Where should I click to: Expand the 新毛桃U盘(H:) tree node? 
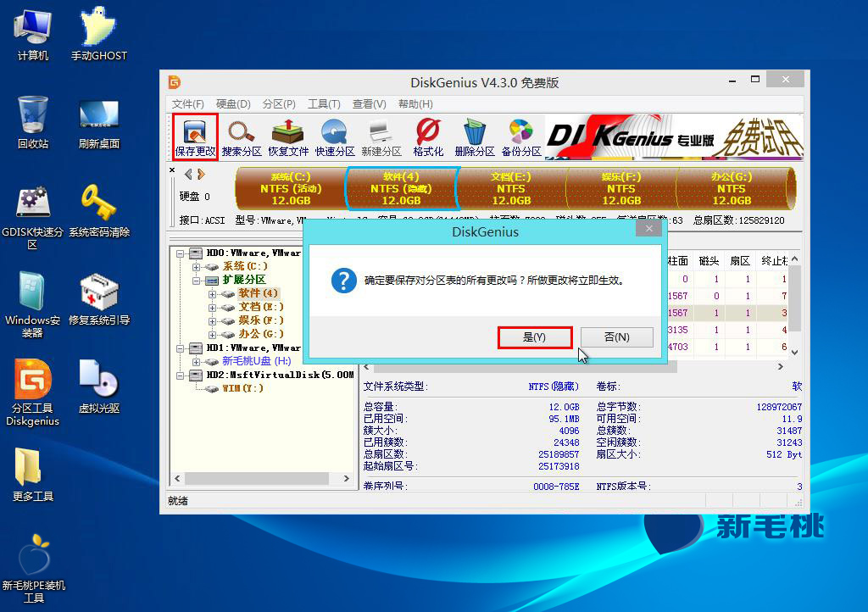tap(196, 362)
